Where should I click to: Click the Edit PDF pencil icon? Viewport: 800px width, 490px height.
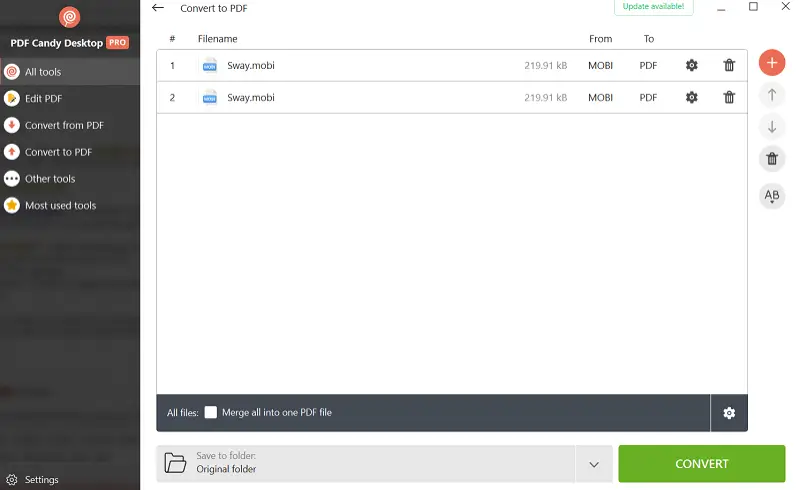pyautogui.click(x=12, y=99)
